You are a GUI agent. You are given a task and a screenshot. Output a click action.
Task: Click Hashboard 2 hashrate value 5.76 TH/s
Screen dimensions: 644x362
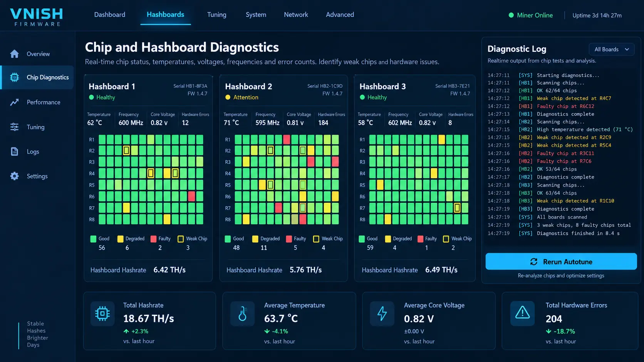(306, 270)
